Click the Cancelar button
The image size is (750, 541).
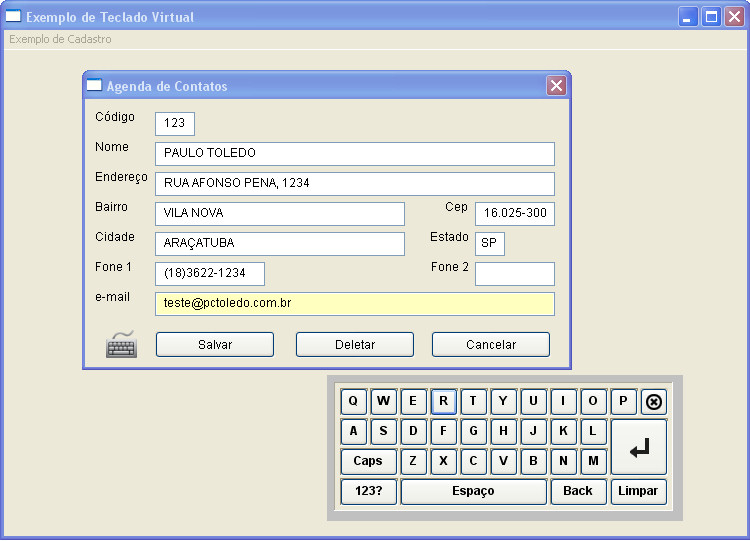point(491,344)
